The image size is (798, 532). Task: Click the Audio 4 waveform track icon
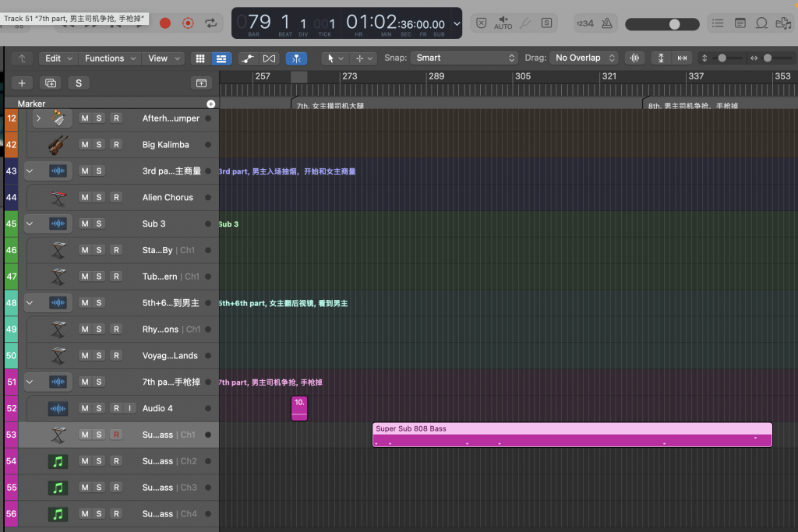(x=58, y=408)
